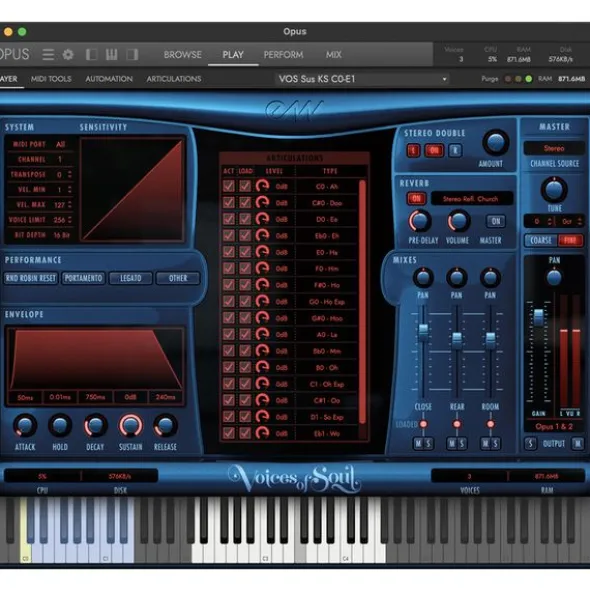Toggle the right sidebar panel icon
This screenshot has height=591, width=590.
click(132, 55)
